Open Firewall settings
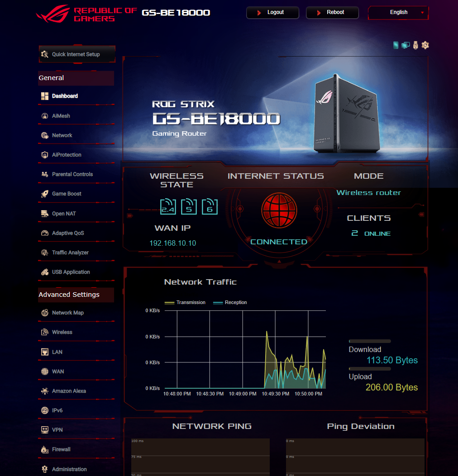This screenshot has height=476, width=458. (x=61, y=449)
